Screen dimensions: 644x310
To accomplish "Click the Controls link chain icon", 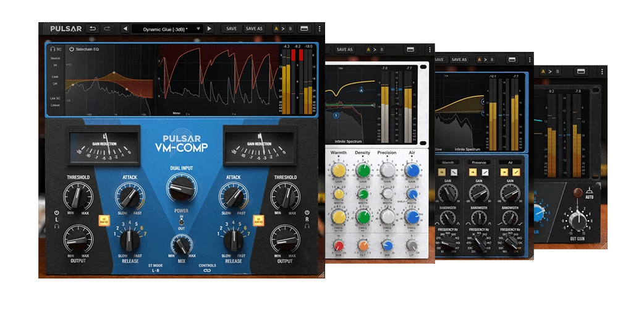I will (x=207, y=270).
